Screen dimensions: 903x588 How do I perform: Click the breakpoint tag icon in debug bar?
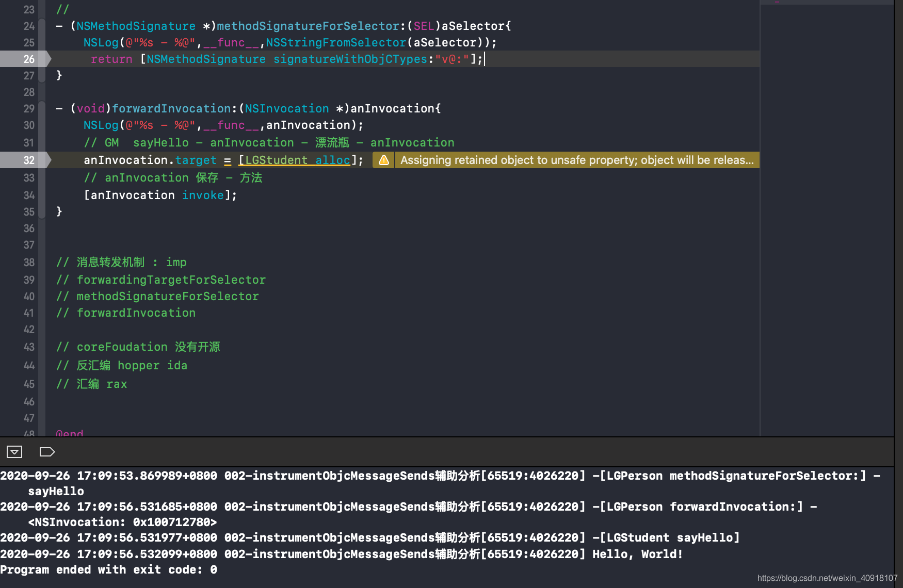47,452
